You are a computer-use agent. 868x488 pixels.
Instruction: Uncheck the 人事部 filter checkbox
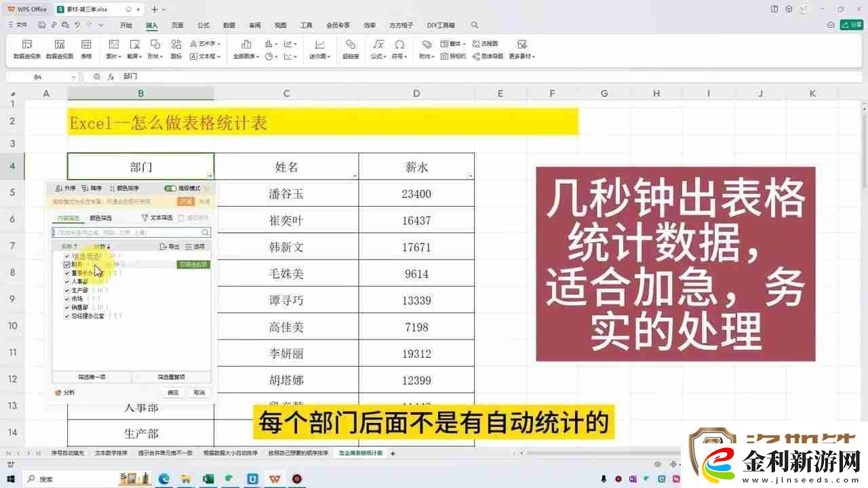[66, 282]
